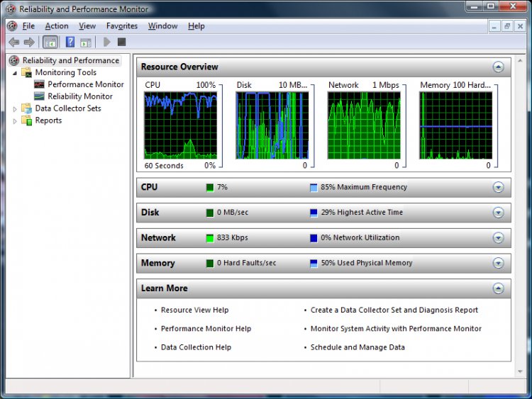The height and width of the screenshot is (399, 532).
Task: Expand the Network details section
Action: click(498, 238)
